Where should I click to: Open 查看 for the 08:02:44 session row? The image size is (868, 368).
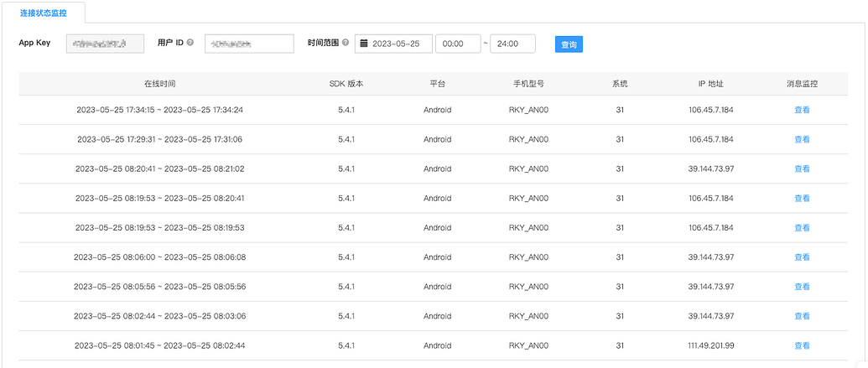coord(802,316)
